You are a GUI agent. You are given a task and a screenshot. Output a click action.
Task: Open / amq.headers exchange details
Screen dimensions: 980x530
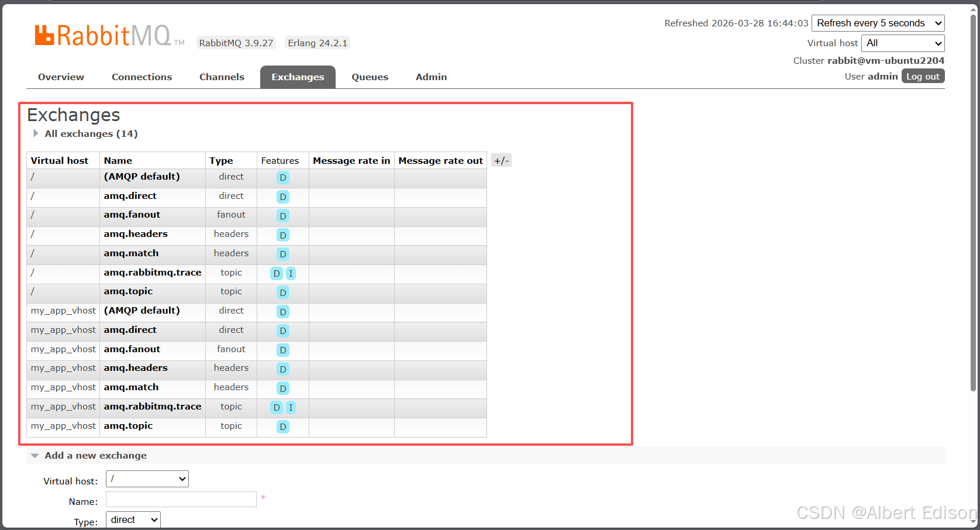(x=136, y=234)
